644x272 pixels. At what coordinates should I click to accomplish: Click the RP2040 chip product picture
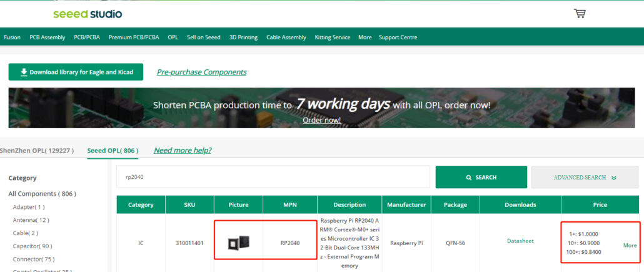(x=238, y=242)
